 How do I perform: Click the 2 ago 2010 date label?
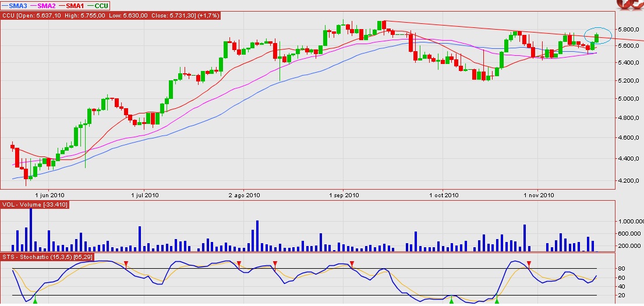tap(243, 195)
